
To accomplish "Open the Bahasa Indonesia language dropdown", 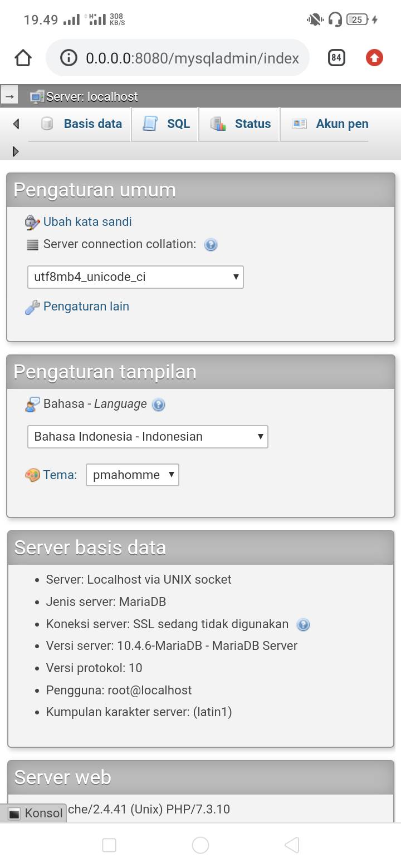I will (148, 437).
